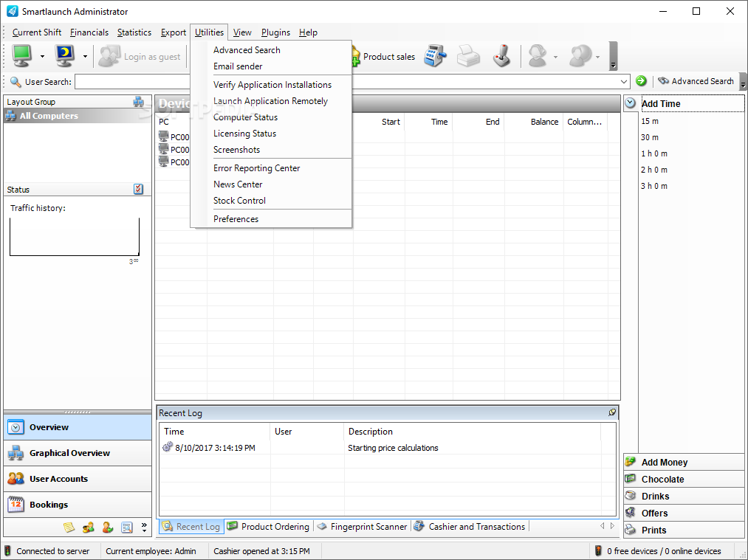The image size is (748, 560).
Task: Expand navigation pane overflow chevron
Action: tap(144, 527)
